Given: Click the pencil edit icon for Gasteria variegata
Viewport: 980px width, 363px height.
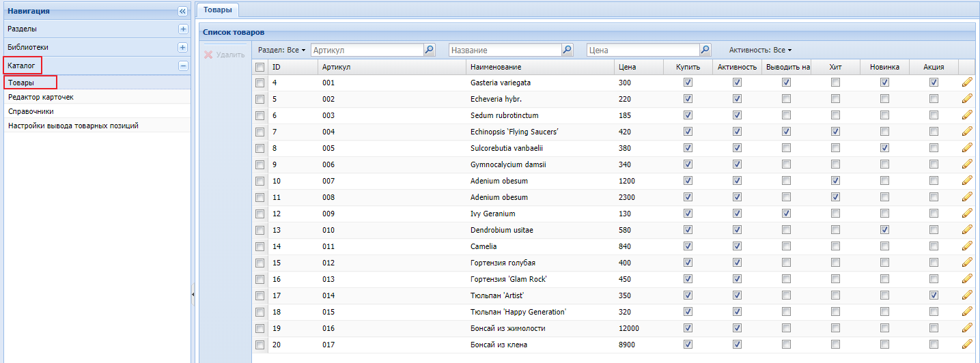Looking at the screenshot, I should [x=966, y=83].
